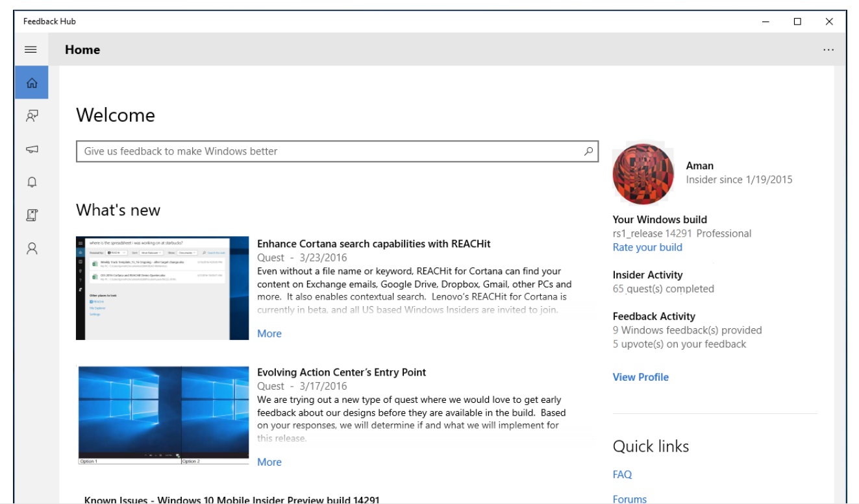Select the Home icon in sidebar
The image size is (859, 504).
pos(31,83)
